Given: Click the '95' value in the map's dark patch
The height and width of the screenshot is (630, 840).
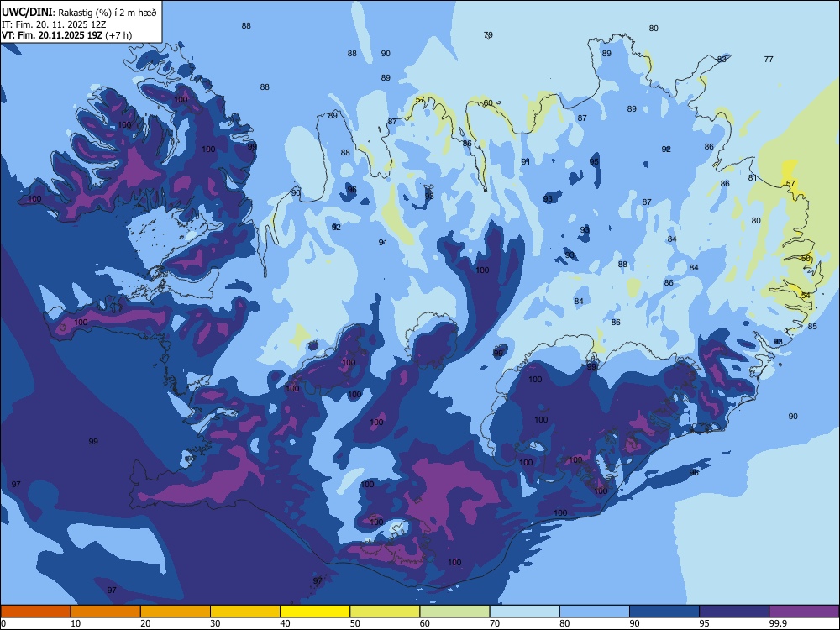Looking at the screenshot, I should tap(594, 162).
